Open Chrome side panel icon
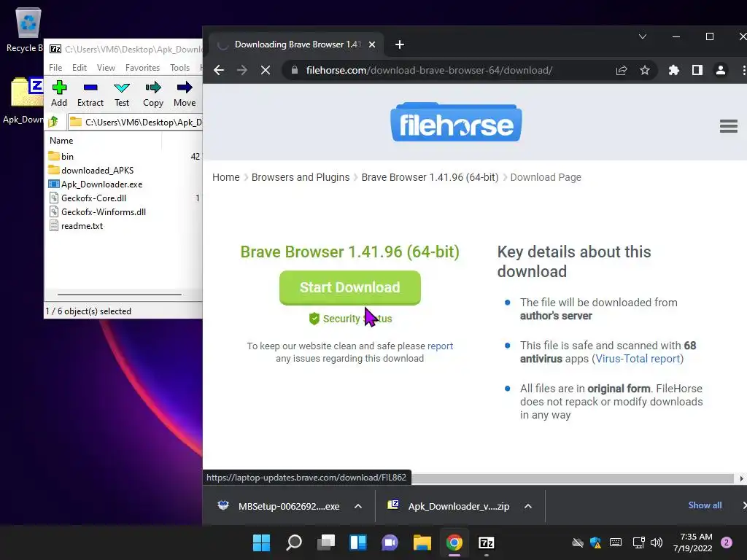Viewport: 747px width, 560px height. coord(697,71)
